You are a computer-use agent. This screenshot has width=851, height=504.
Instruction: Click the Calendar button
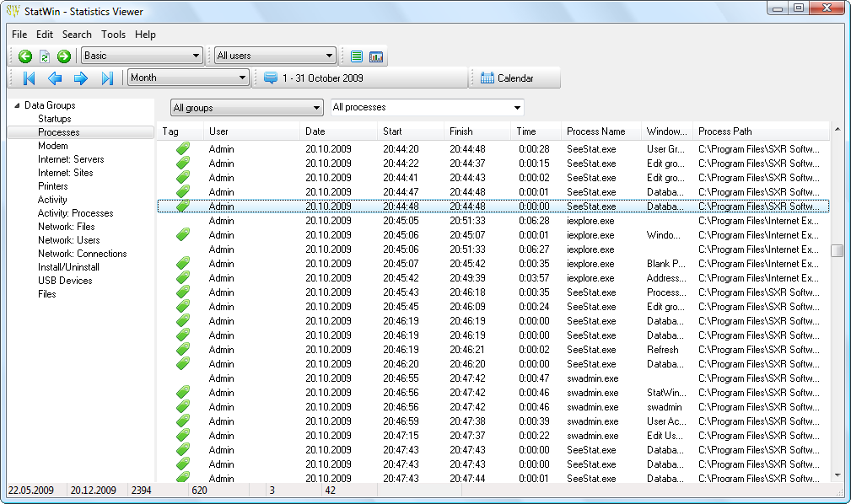tap(507, 78)
